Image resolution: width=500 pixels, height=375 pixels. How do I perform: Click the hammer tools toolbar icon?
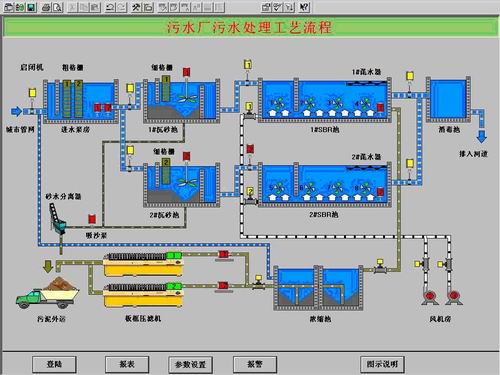point(136,7)
